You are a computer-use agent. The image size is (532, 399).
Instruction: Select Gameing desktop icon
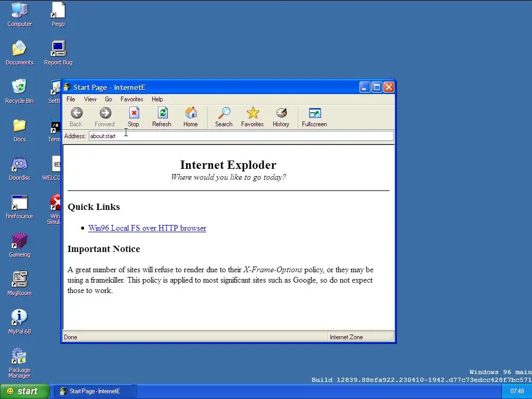pyautogui.click(x=20, y=245)
